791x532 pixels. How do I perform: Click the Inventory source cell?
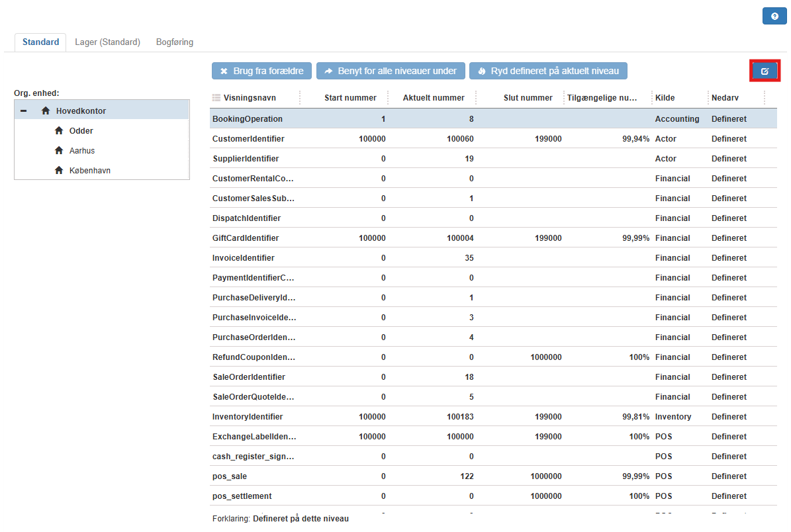pos(673,416)
